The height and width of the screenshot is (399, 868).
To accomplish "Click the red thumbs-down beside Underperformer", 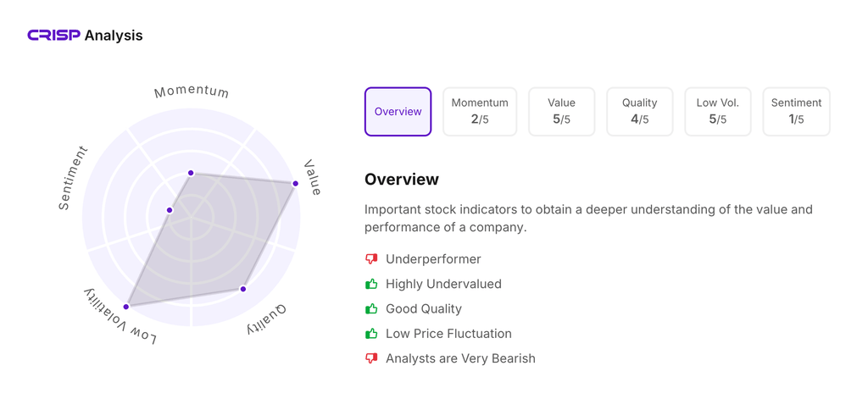I will [x=371, y=259].
